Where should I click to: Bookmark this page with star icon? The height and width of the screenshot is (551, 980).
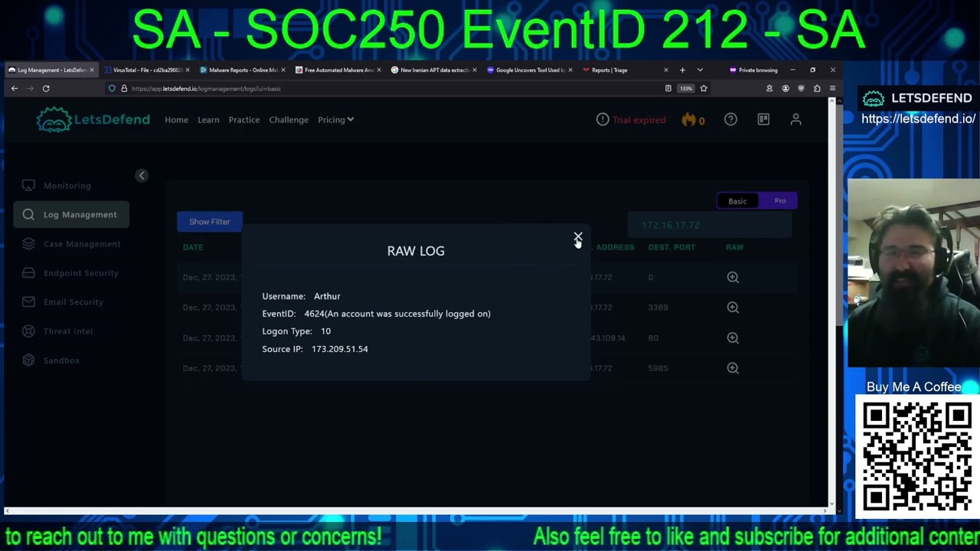click(x=704, y=89)
